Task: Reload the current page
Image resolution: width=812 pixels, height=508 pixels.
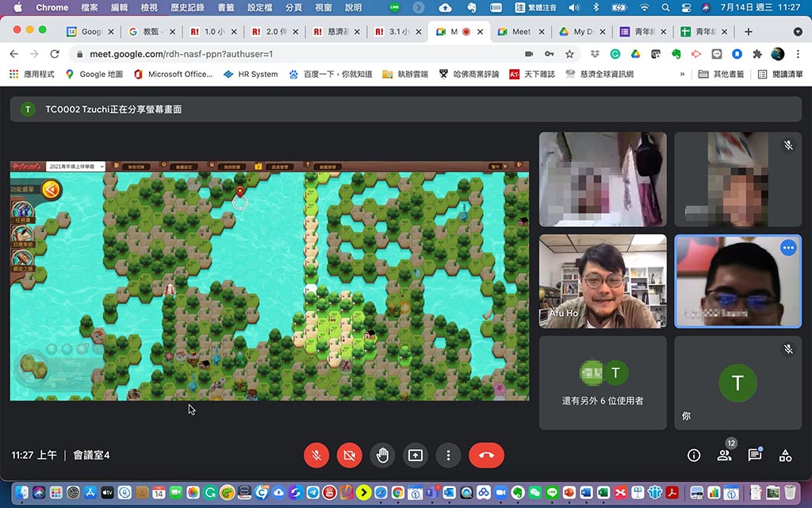Action: click(x=55, y=54)
